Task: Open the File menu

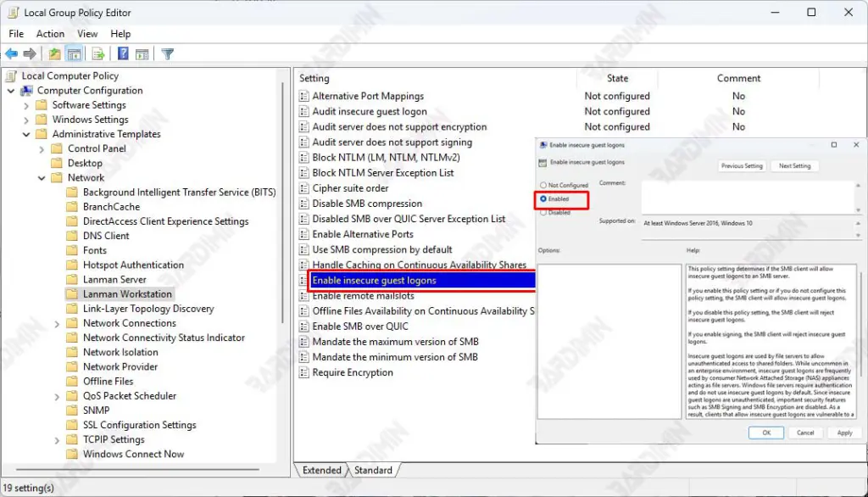Action: (16, 34)
